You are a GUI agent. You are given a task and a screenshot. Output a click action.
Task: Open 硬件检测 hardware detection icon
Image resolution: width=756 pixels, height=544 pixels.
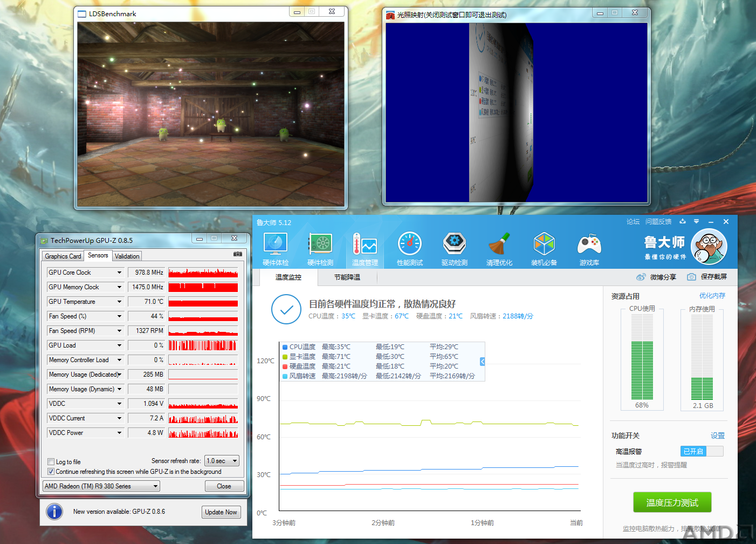point(320,244)
